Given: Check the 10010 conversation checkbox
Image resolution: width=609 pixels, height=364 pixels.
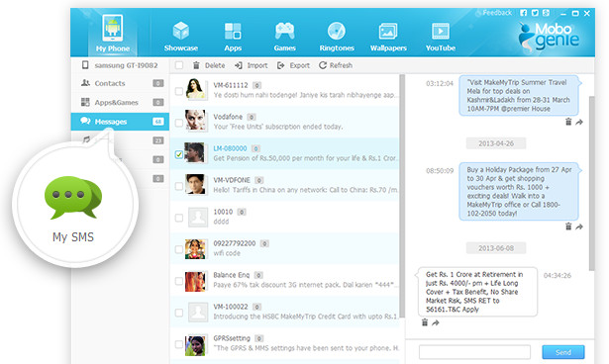Looking at the screenshot, I should (x=179, y=218).
